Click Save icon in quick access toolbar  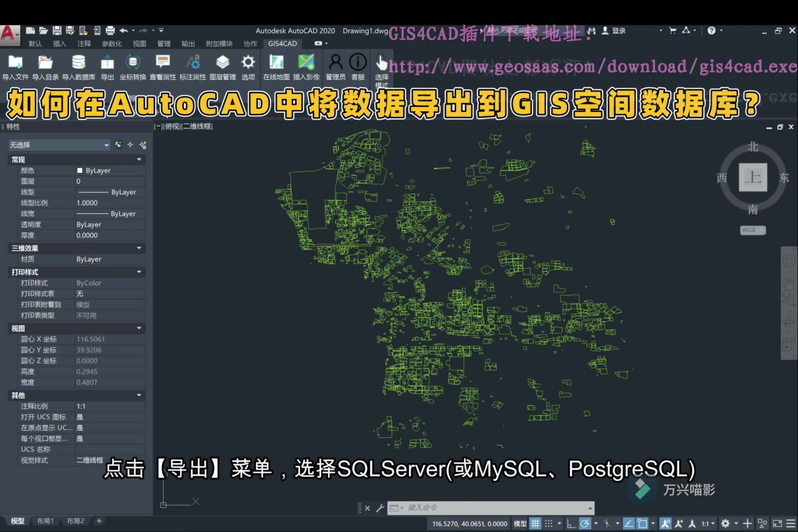coord(57,31)
